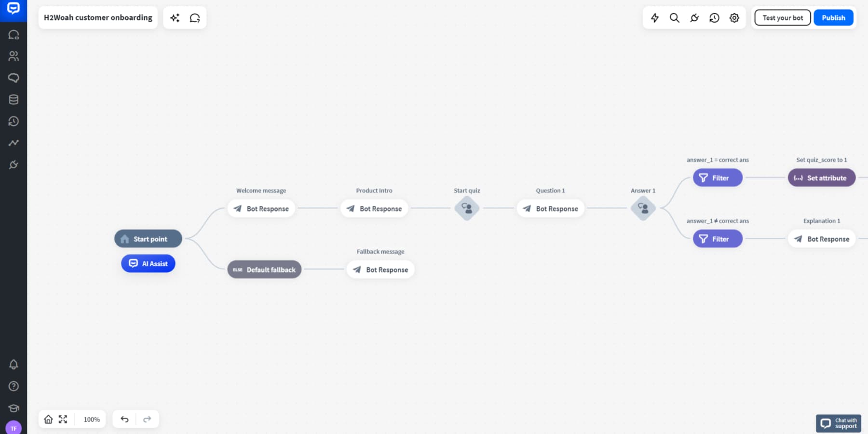Click the AI Assist sparkle icon near title

[x=175, y=17]
